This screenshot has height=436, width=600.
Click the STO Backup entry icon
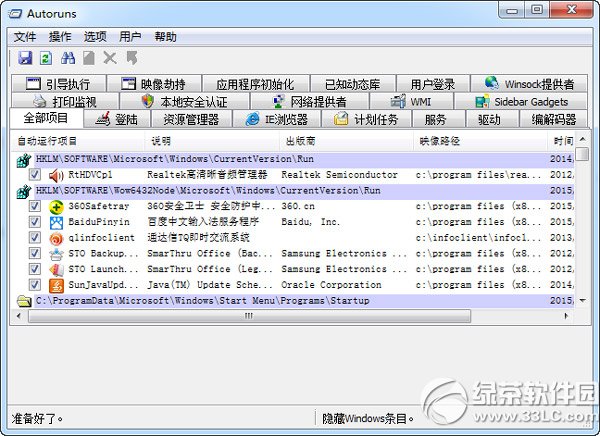tap(56, 254)
